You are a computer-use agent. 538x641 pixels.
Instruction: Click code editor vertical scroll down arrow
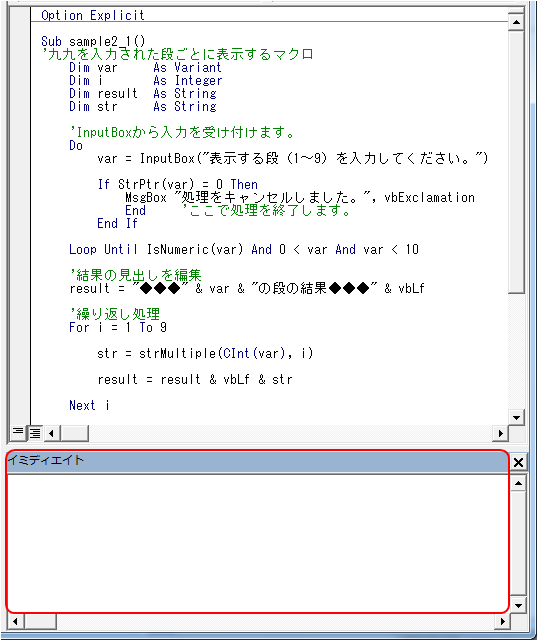[x=516, y=417]
